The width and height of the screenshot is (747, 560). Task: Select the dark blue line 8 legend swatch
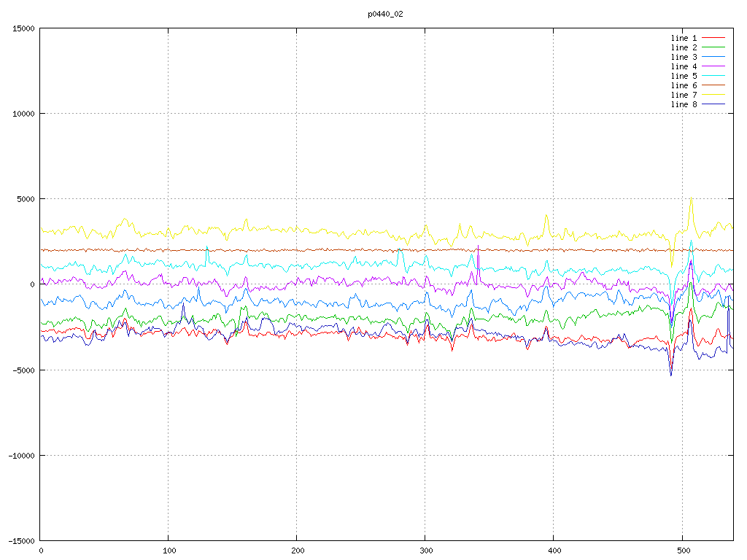pyautogui.click(x=713, y=104)
